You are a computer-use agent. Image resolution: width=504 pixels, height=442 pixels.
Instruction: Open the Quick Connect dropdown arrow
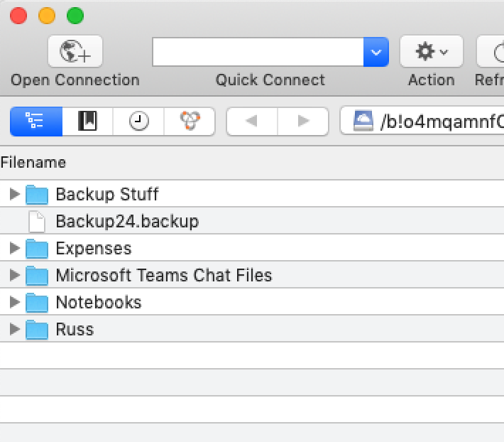(x=376, y=52)
